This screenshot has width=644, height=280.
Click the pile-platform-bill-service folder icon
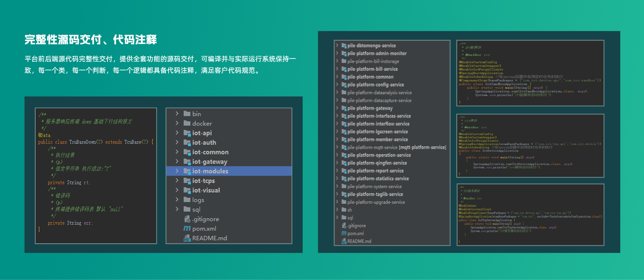tap(344, 69)
